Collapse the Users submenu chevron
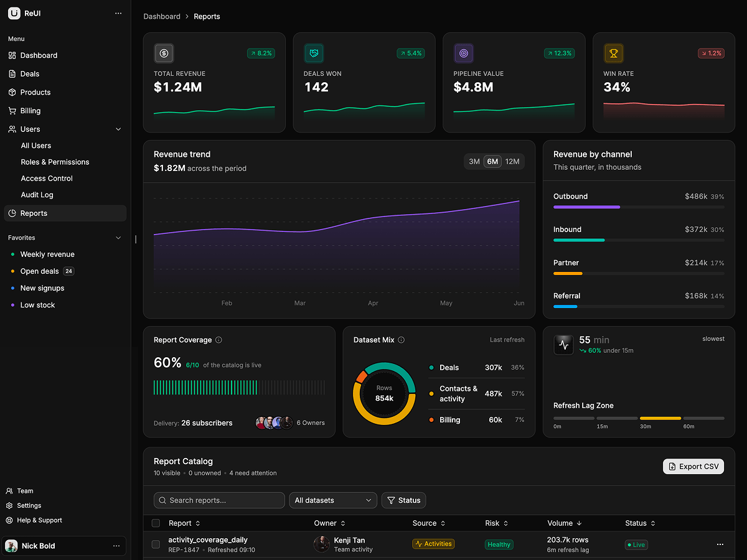 118,129
